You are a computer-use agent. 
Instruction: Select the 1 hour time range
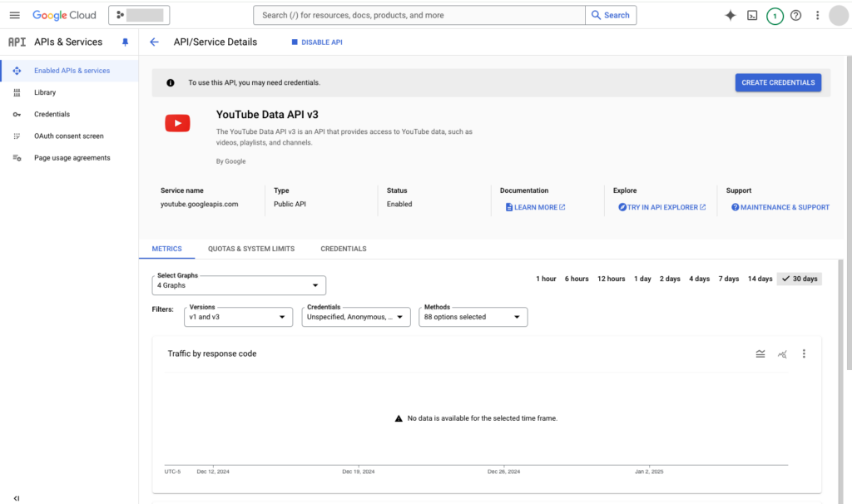tap(546, 279)
